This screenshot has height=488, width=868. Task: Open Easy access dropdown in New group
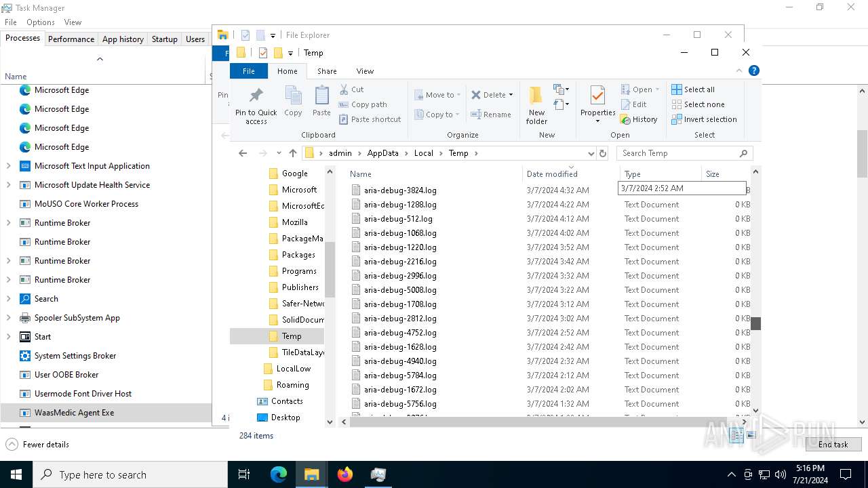(560, 104)
